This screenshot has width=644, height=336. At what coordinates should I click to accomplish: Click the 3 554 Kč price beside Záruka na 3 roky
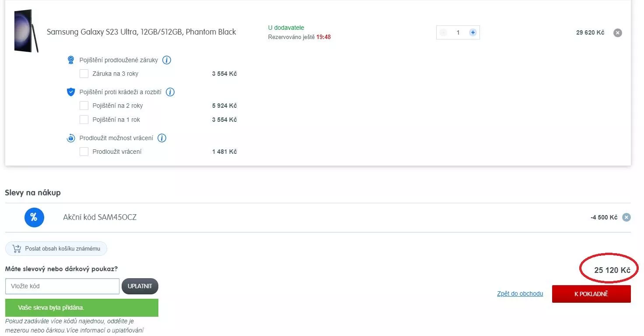tap(224, 74)
